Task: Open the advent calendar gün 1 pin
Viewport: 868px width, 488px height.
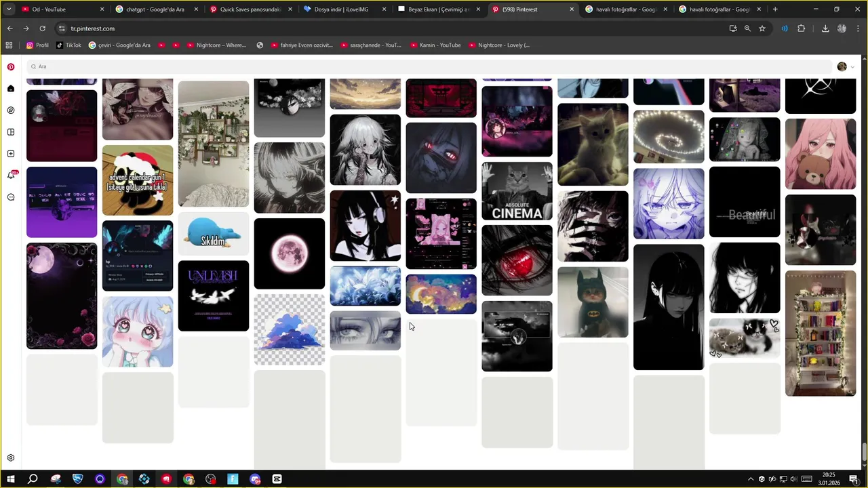Action: (138, 180)
